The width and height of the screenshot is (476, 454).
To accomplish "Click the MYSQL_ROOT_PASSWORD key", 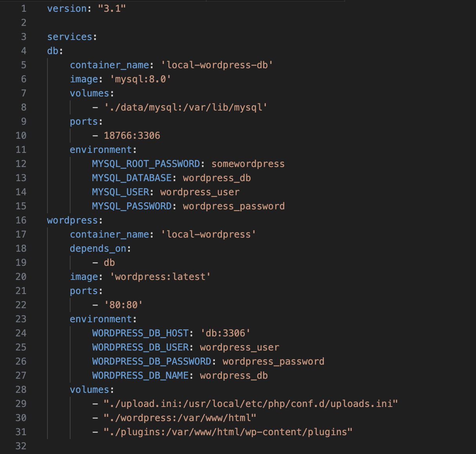I will [146, 164].
